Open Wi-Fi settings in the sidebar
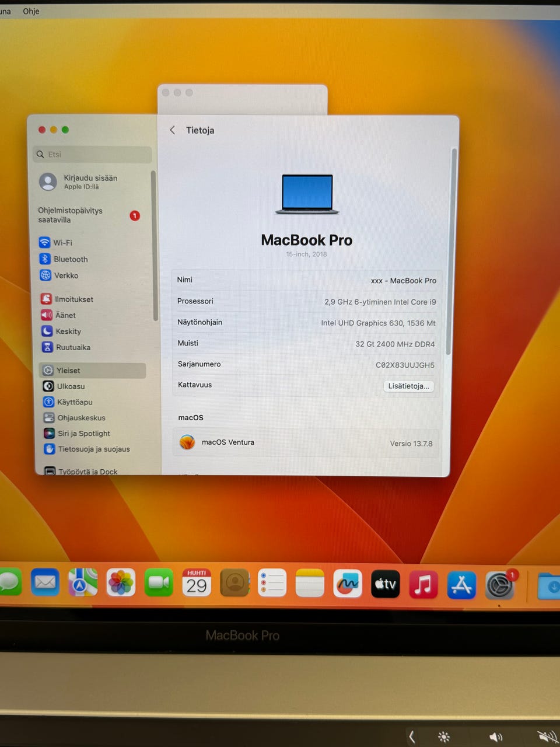Viewport: 560px width, 747px height. 56,243
